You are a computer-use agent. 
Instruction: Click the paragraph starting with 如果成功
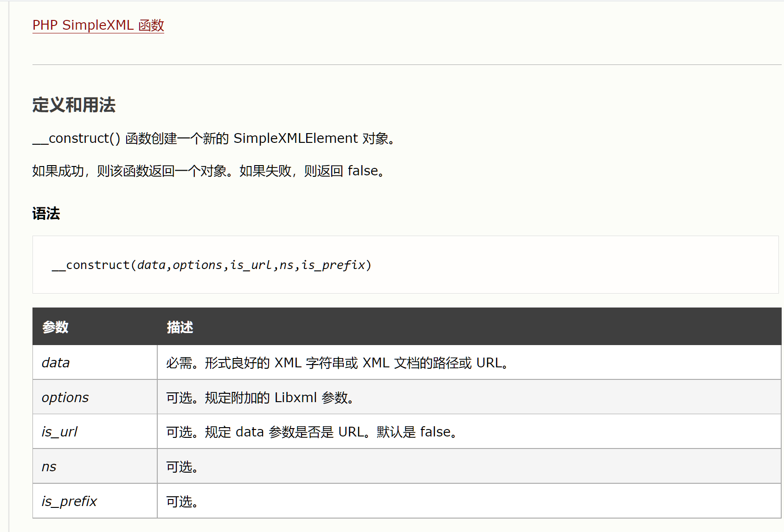[x=208, y=171]
